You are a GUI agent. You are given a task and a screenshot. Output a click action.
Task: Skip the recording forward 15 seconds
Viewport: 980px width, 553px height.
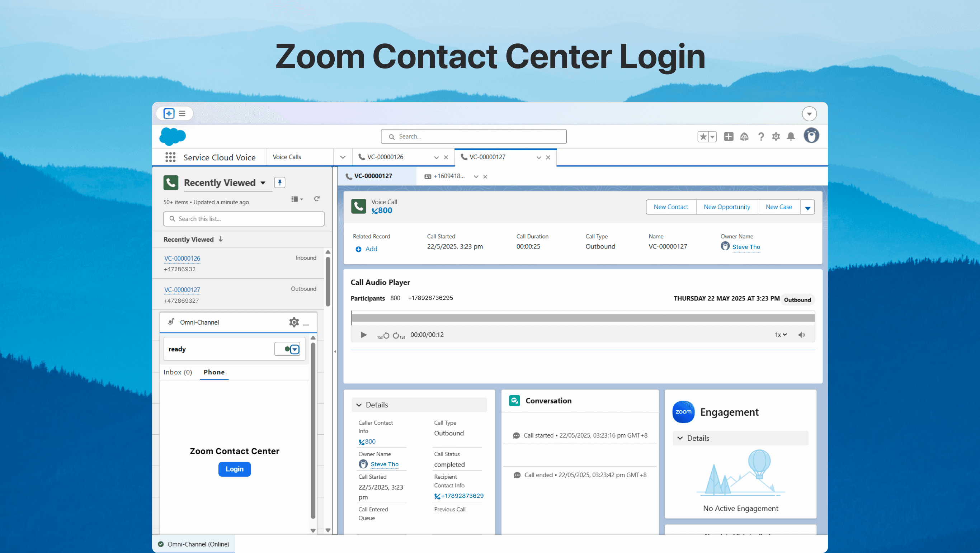398,335
